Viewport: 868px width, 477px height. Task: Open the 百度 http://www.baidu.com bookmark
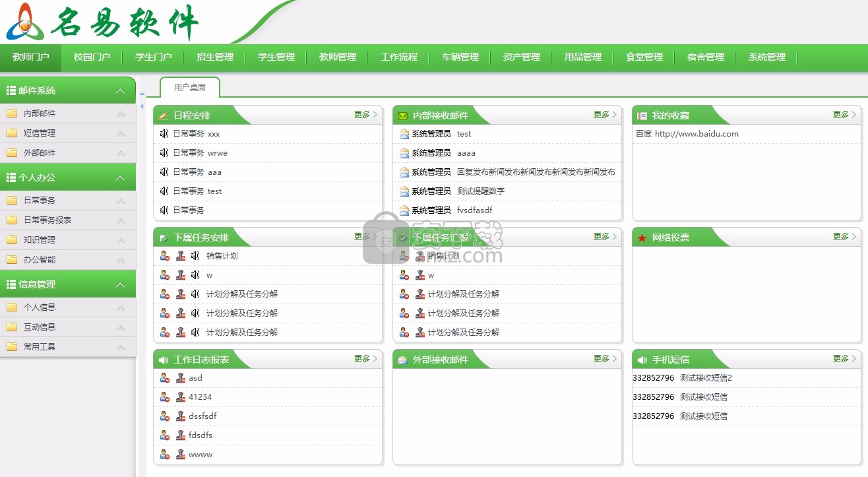(687, 133)
